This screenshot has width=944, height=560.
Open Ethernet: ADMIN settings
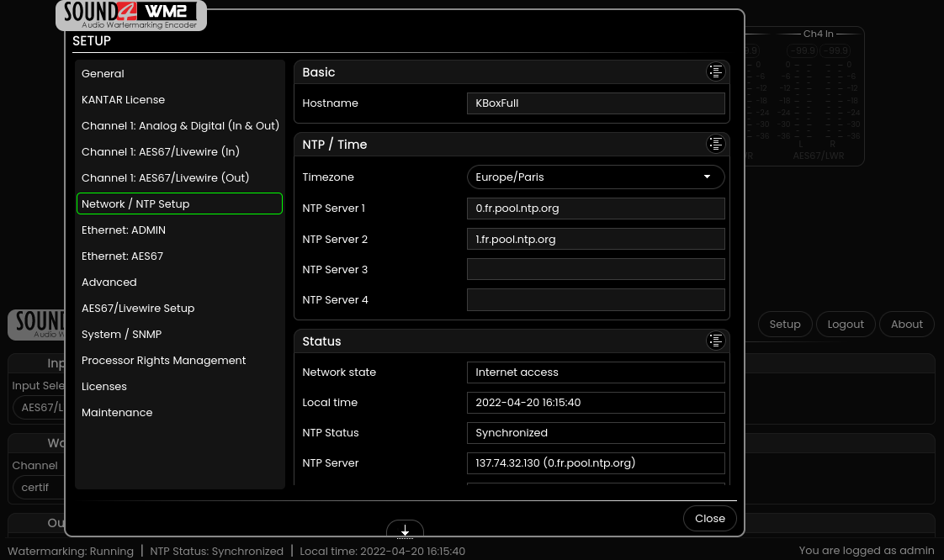179,230
